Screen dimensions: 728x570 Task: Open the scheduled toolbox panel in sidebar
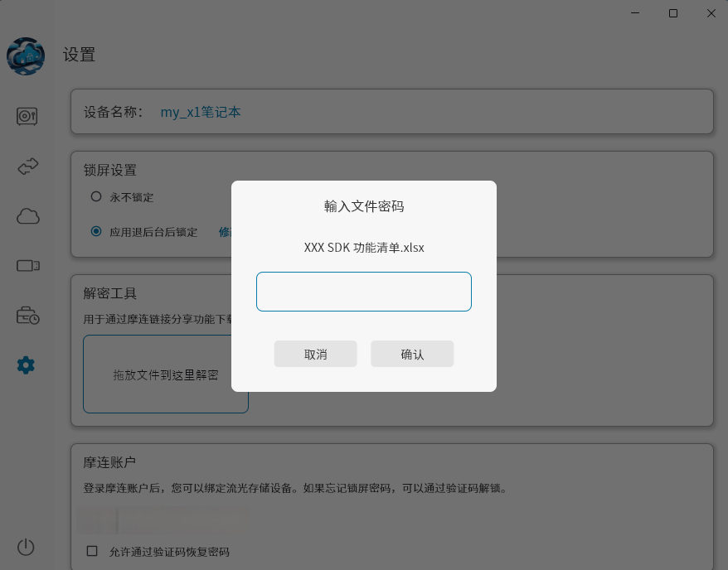point(26,315)
